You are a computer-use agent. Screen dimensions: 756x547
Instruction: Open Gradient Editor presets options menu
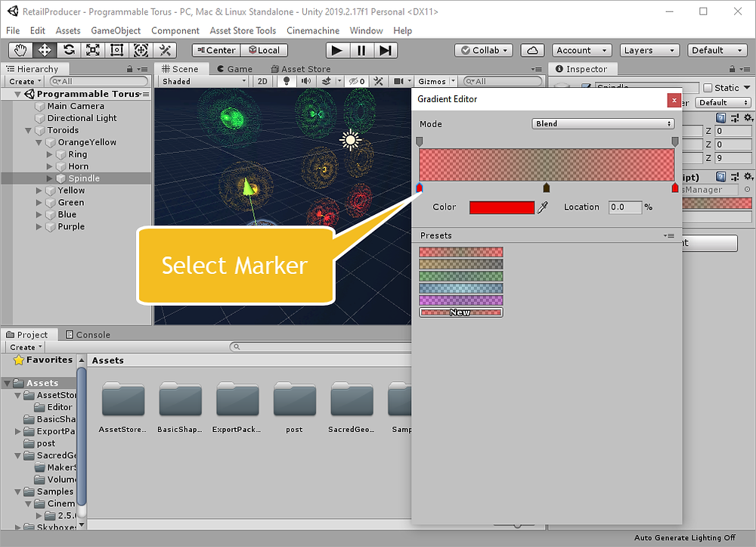[669, 235]
